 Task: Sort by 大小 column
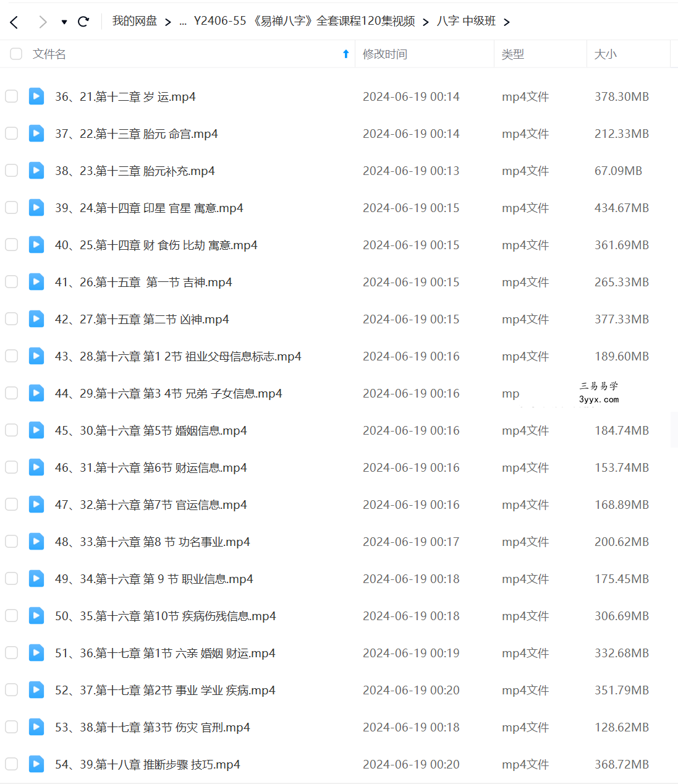(606, 54)
